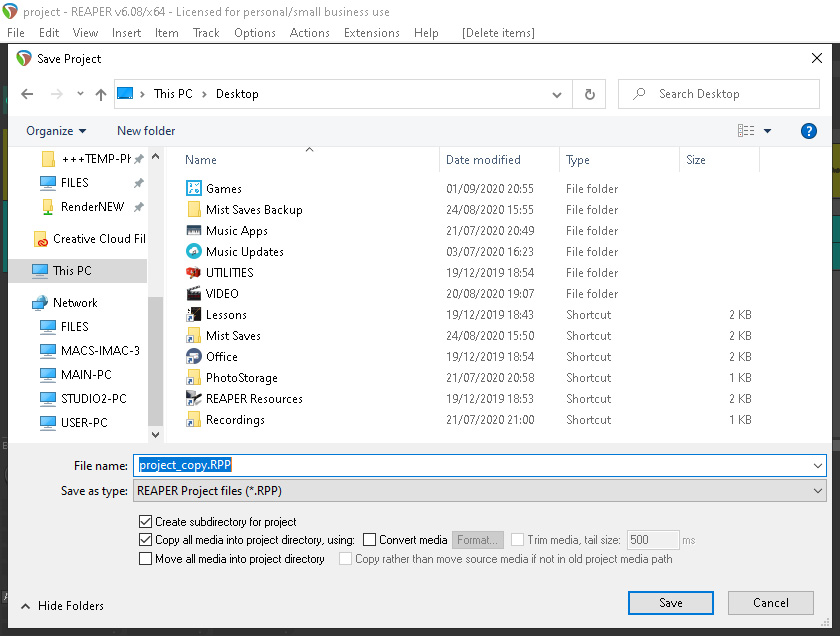Go back with the left arrow icon

(x=27, y=94)
